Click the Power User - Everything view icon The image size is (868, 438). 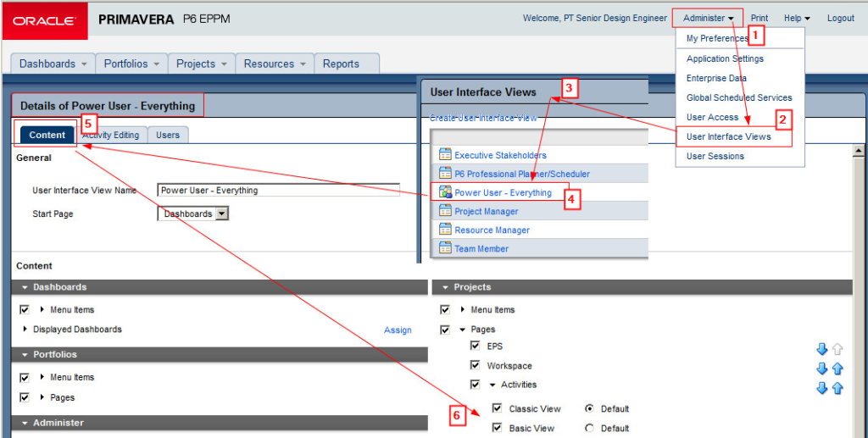pos(445,192)
